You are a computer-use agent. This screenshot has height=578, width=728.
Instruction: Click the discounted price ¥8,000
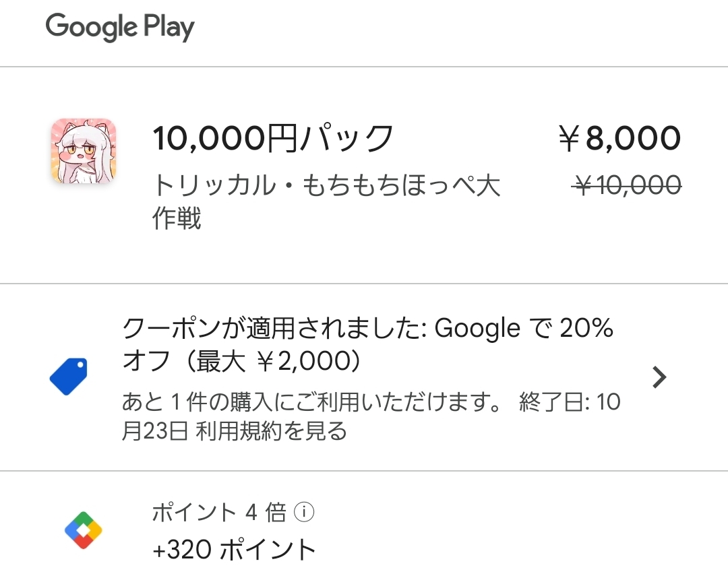click(x=619, y=139)
